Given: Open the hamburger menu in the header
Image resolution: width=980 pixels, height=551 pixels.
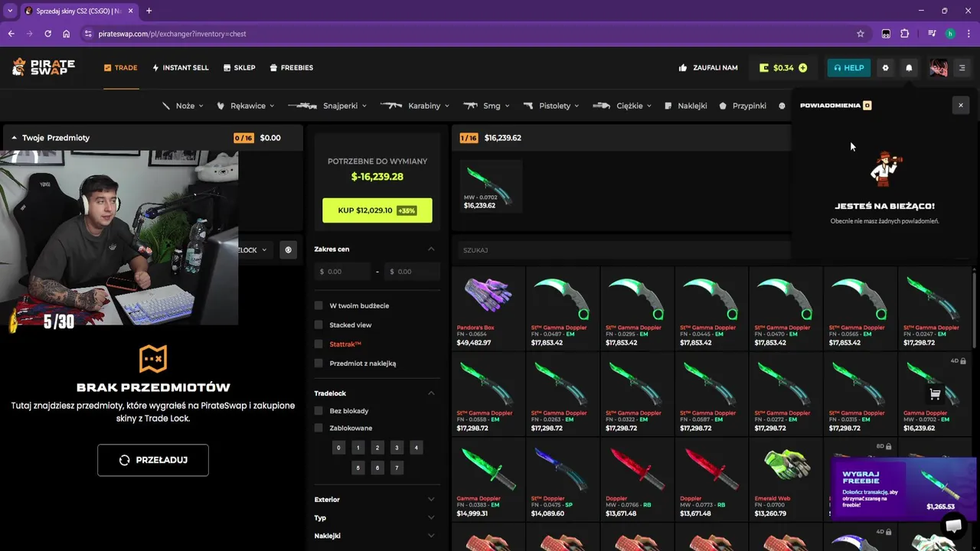Looking at the screenshot, I should [962, 67].
